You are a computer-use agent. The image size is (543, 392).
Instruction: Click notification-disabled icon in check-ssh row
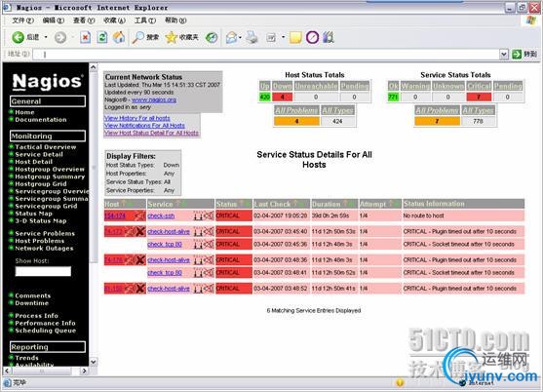pos(209,216)
